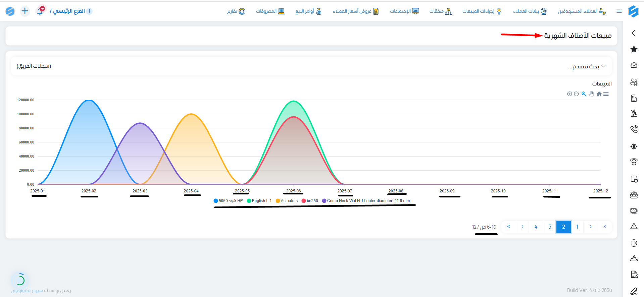Click the 2025-02 axis label

89,191
